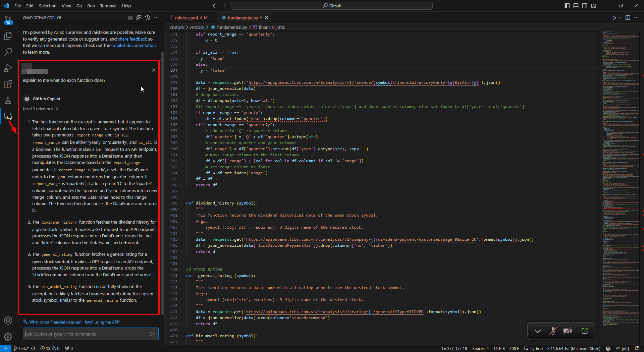Remove the chat request with X icon

[154, 70]
